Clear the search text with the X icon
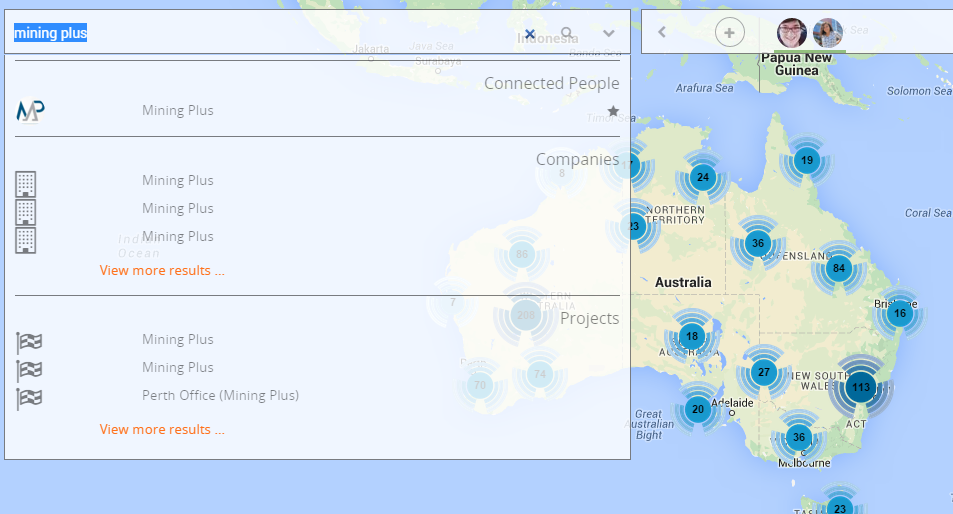This screenshot has height=514, width=953. (x=530, y=33)
